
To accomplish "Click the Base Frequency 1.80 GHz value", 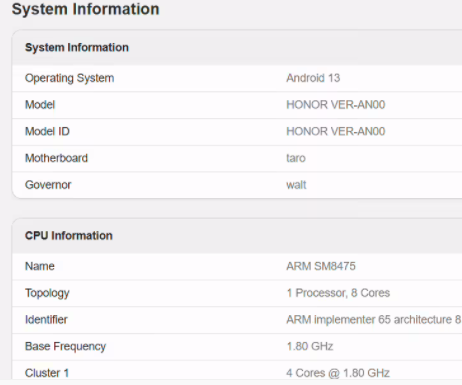I will tap(310, 346).
